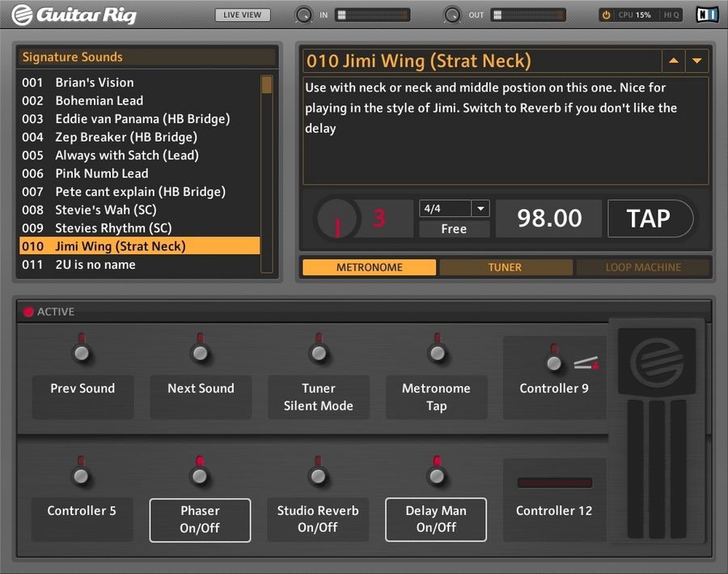This screenshot has width=728, height=574.
Task: Open the Loop Machine tab
Action: 643,267
